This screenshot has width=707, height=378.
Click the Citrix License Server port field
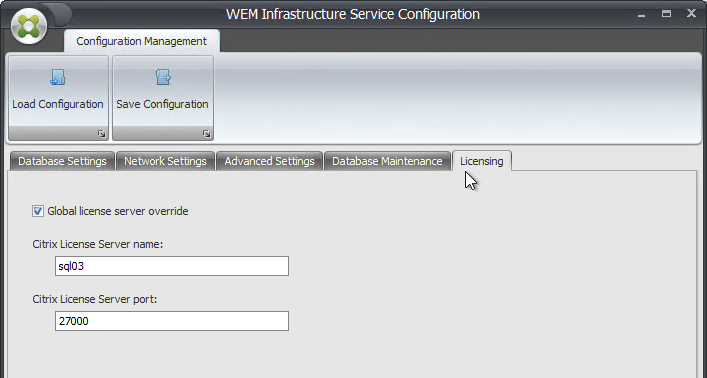point(172,321)
